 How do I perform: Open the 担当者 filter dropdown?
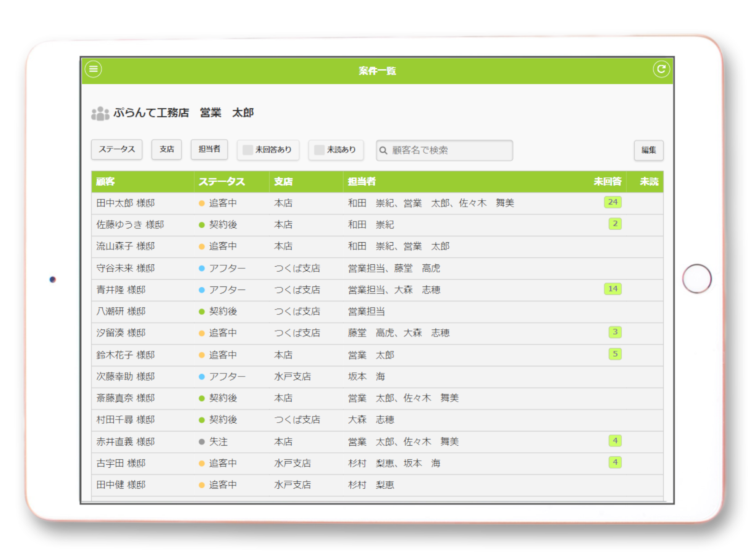tap(209, 149)
